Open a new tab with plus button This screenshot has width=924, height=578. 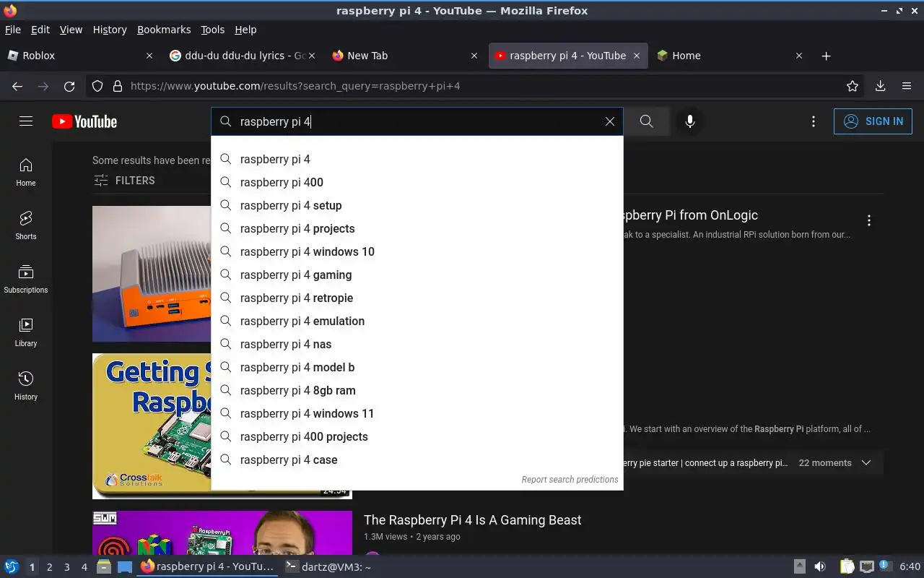[x=827, y=56]
